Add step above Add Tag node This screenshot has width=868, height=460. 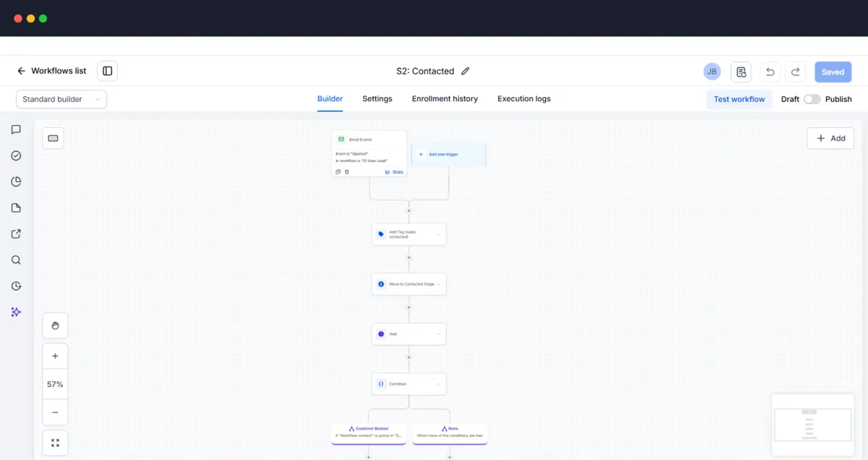(409, 210)
